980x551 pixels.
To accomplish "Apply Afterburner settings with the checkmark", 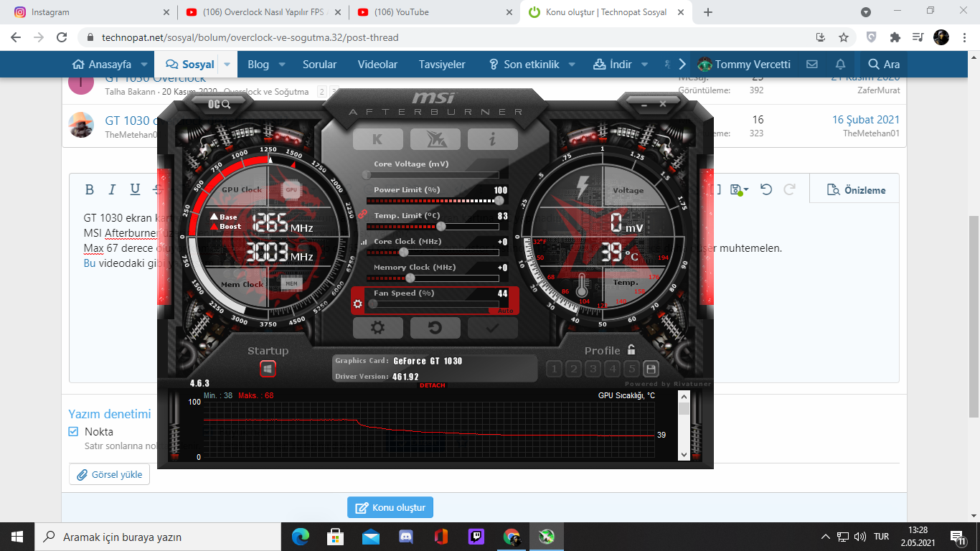I will click(492, 328).
